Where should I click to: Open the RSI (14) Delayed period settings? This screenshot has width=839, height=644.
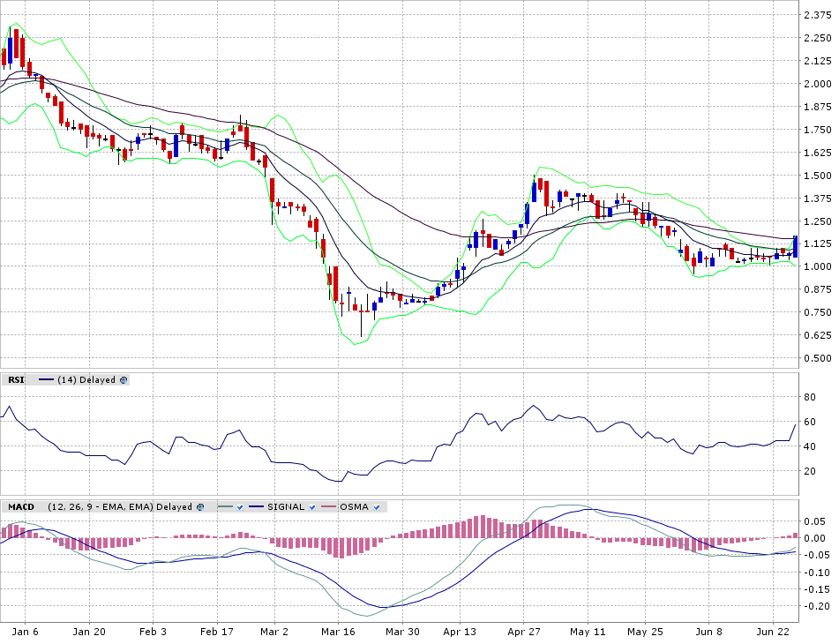click(x=86, y=380)
